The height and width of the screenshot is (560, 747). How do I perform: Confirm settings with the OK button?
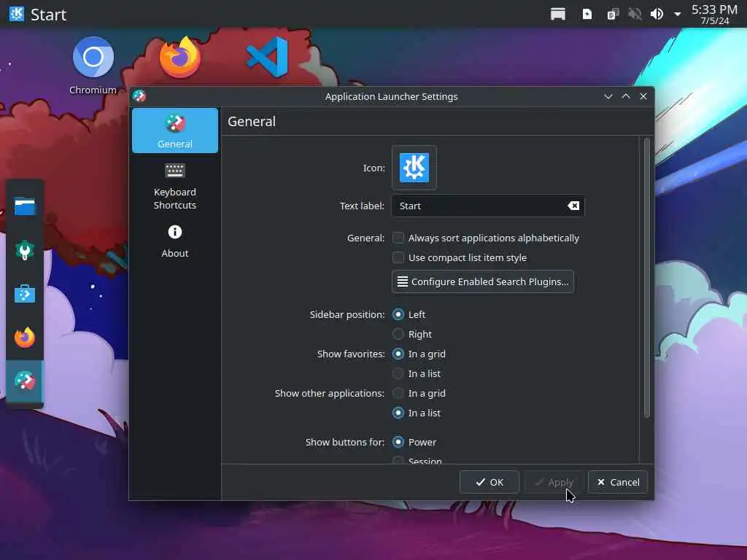point(489,482)
